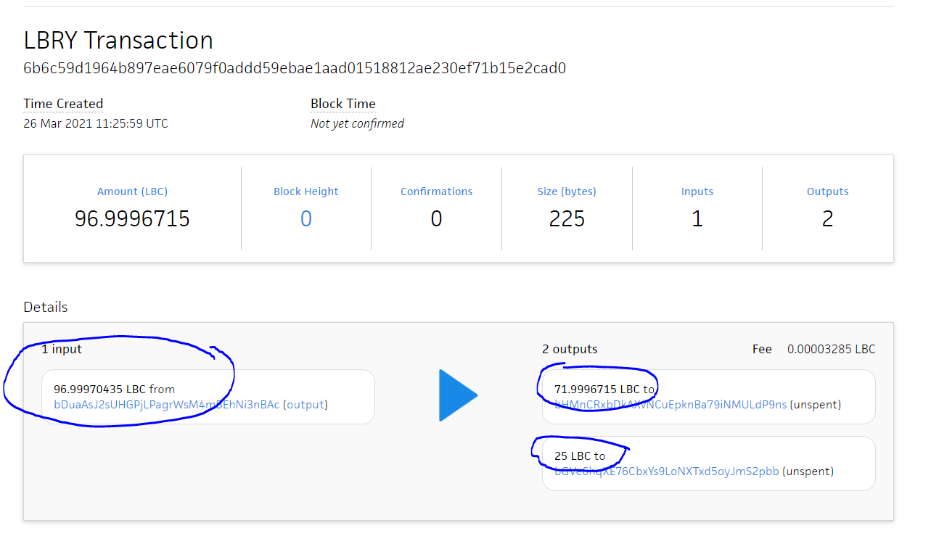Open the address receiving 71.9996715 LBC
Screen dimensions: 931x560
tap(670, 405)
